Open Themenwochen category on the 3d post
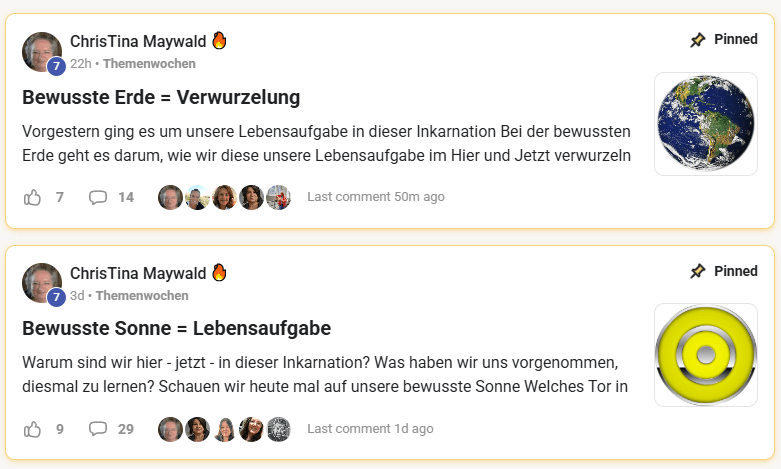The height and width of the screenshot is (469, 781). point(142,296)
